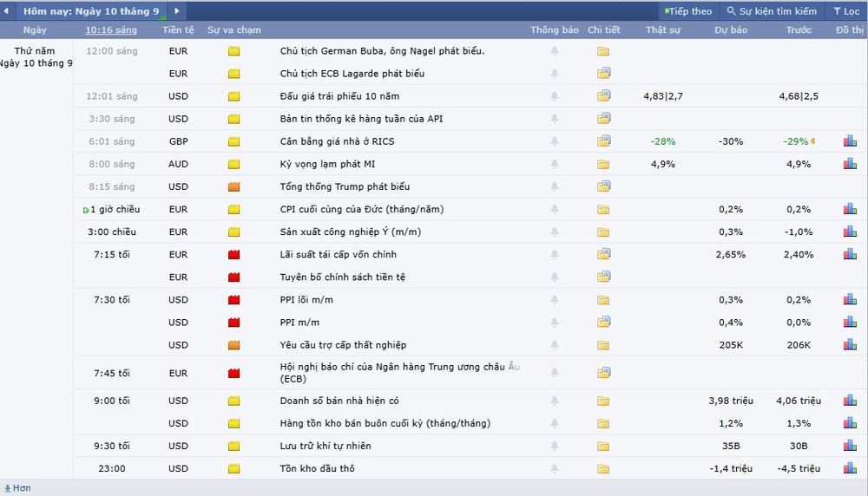Screen dimensions: 868x496
Task: Open chart for Yêu cầu trợ cấp thất nghiệp
Action: tap(851, 345)
